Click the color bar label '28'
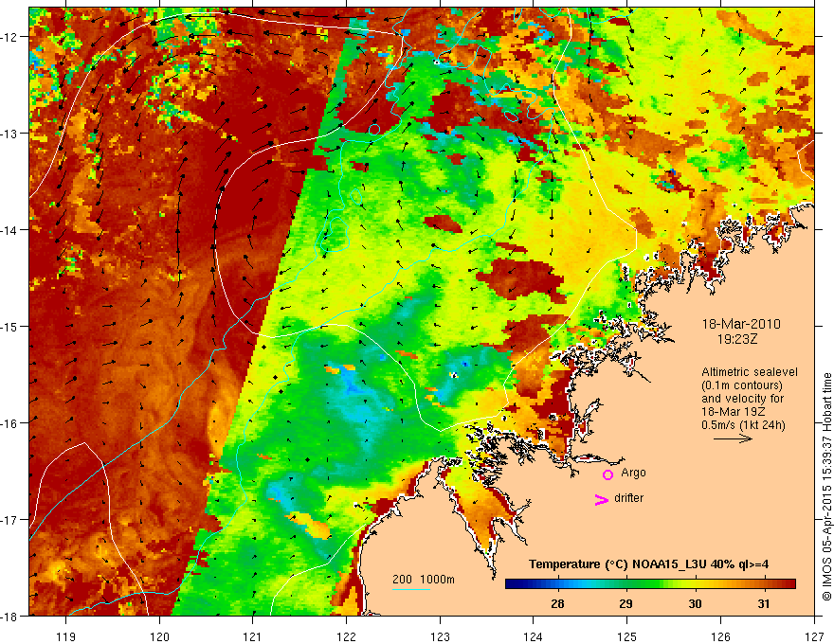 point(557,603)
